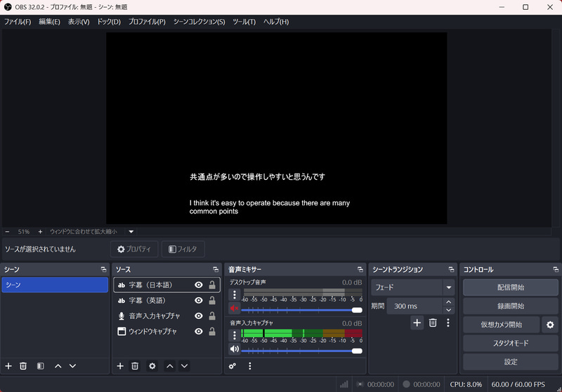Open the フェード transition dropdown
Image resolution: width=562 pixels, height=392 pixels.
pyautogui.click(x=413, y=287)
